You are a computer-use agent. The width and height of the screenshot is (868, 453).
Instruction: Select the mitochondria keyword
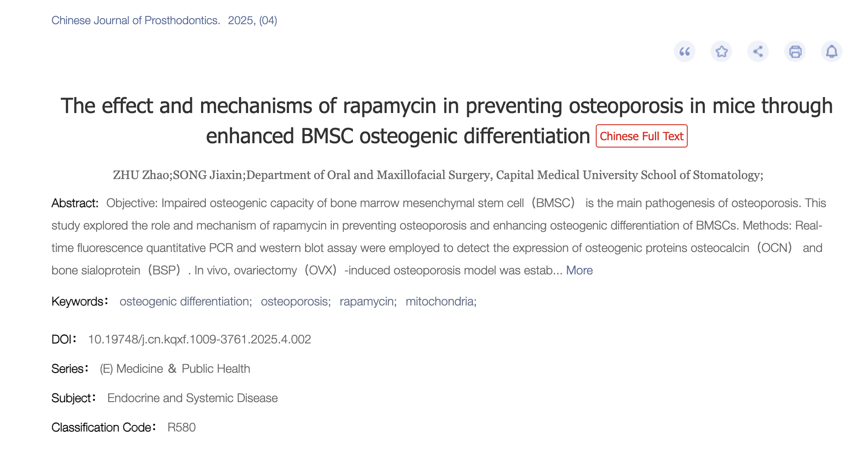(x=440, y=302)
